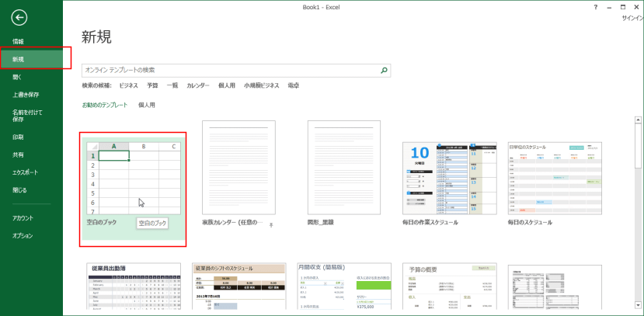This screenshot has height=316, width=644.
Task: Choose the 毎日の作業スケジュール template
Action: tap(449, 179)
